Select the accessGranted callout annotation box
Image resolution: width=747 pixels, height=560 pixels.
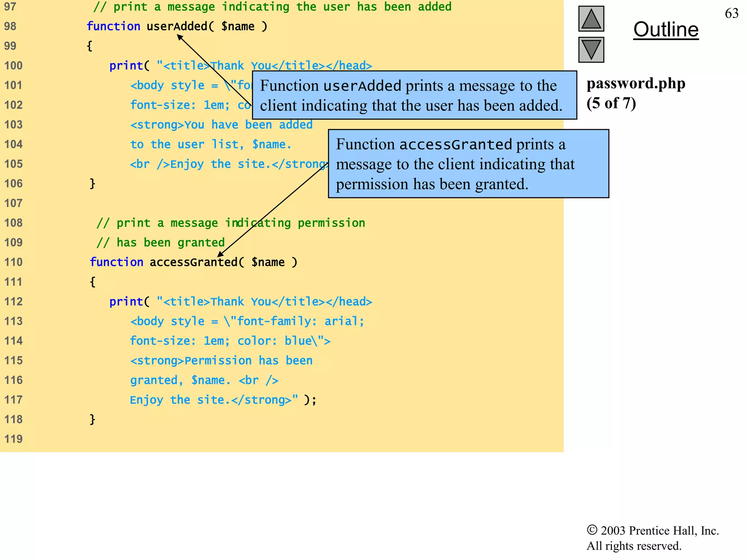(x=468, y=164)
